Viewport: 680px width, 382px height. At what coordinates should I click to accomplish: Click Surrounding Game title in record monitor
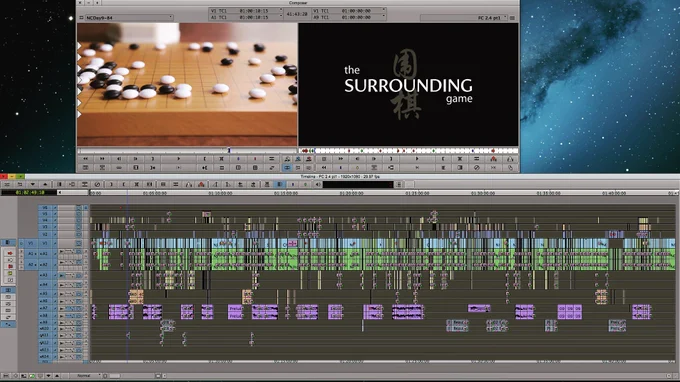tap(408, 85)
